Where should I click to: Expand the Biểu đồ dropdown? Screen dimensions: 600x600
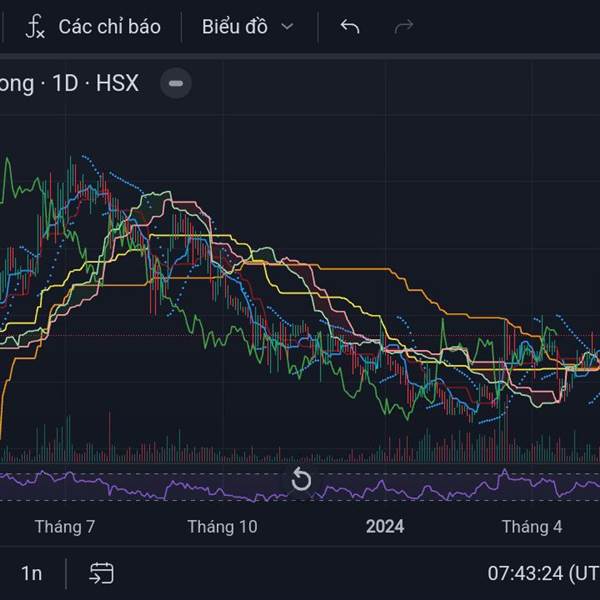point(248,27)
